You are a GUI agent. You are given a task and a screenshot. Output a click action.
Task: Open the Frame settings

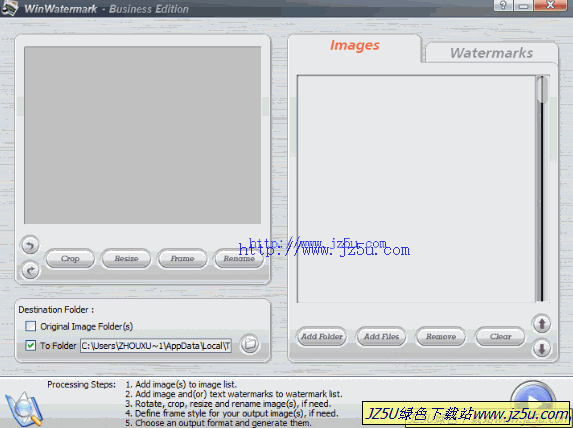point(182,258)
